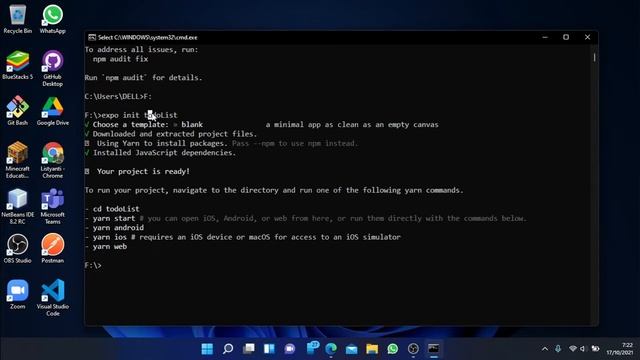Launch the Git Bash desktop shortcut

point(18,111)
